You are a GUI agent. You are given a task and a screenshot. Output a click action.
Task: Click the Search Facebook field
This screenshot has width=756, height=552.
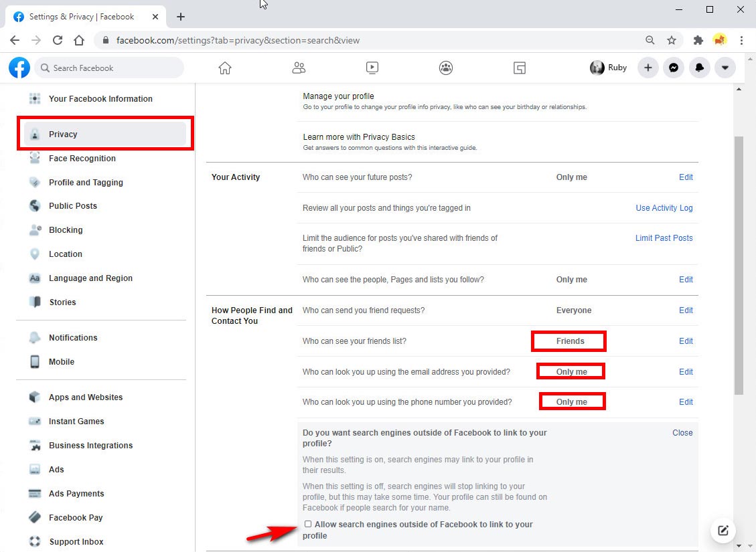click(x=109, y=68)
